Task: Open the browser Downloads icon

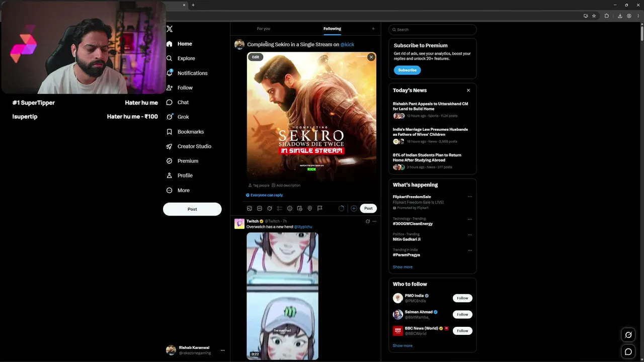Action: 620,16
